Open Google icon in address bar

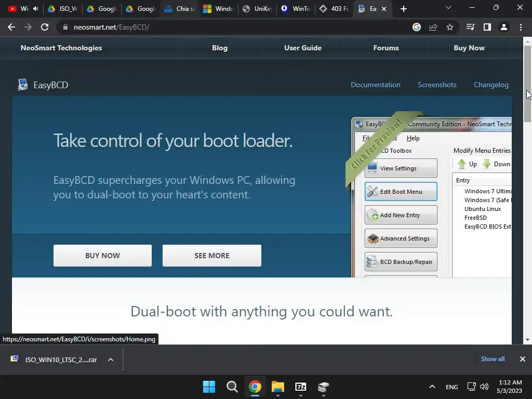pos(417,27)
